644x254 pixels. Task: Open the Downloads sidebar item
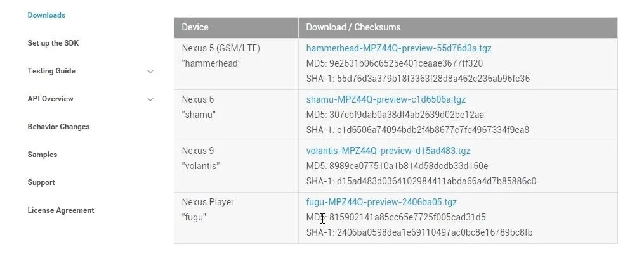(46, 15)
